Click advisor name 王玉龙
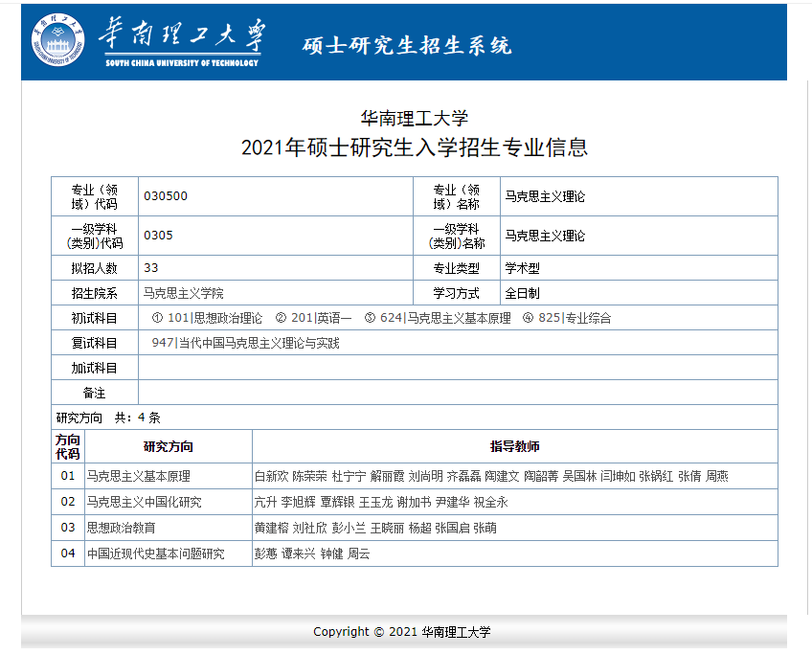 375,502
